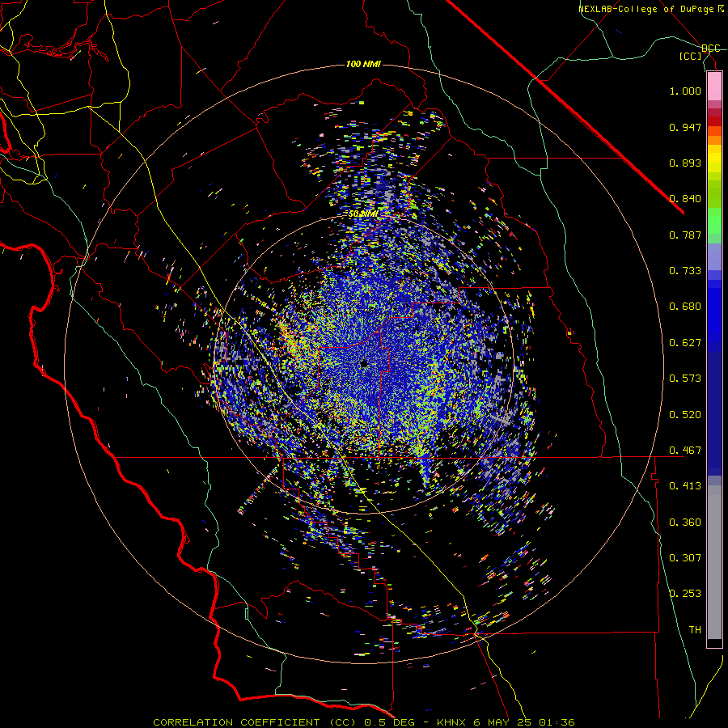This screenshot has width=728, height=728.
Task: Pick the orange swatch below 0.947
Action: [714, 140]
